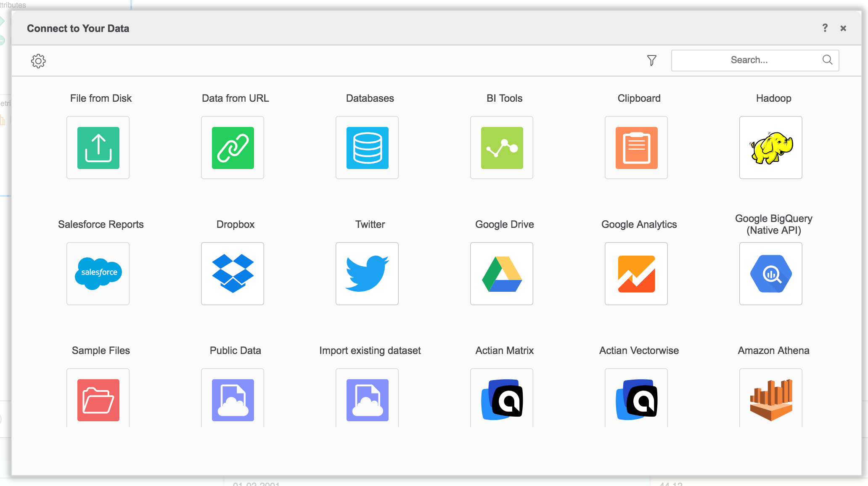Select the Twitter bird icon
868x486 pixels.
click(x=367, y=274)
